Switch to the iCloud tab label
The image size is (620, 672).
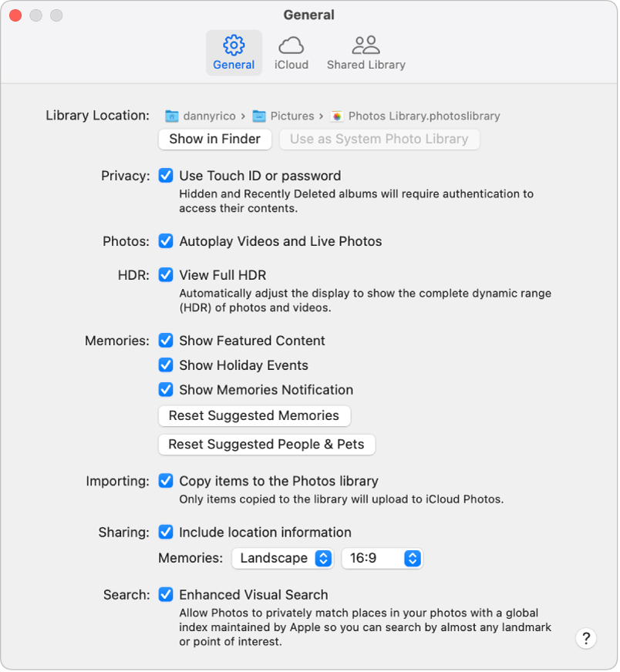291,66
